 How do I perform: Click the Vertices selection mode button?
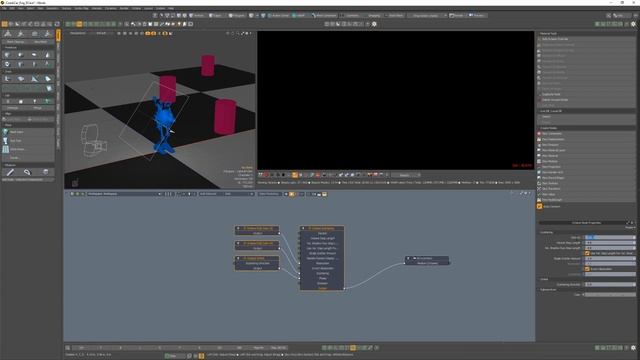coord(198,16)
